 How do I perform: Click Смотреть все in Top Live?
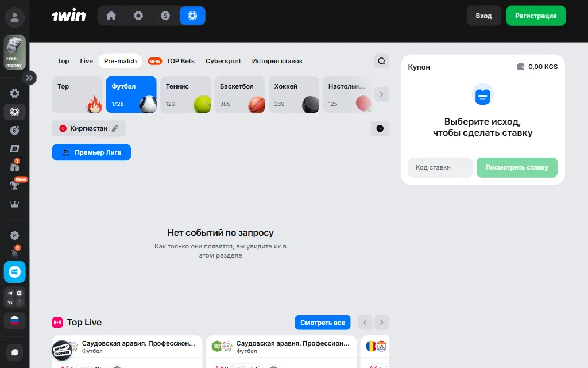coord(323,323)
